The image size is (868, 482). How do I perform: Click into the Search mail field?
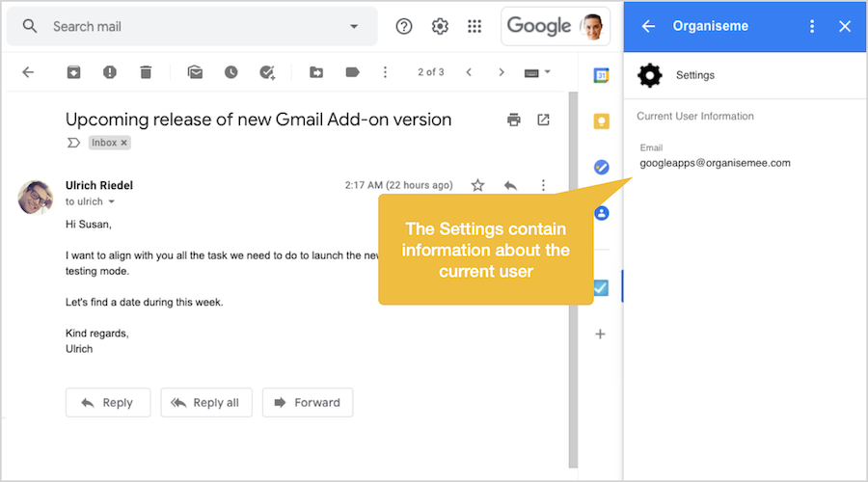[194, 27]
